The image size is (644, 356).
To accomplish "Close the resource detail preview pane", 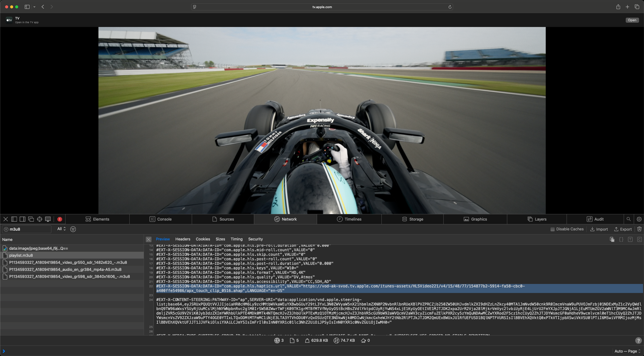I will point(148,239).
